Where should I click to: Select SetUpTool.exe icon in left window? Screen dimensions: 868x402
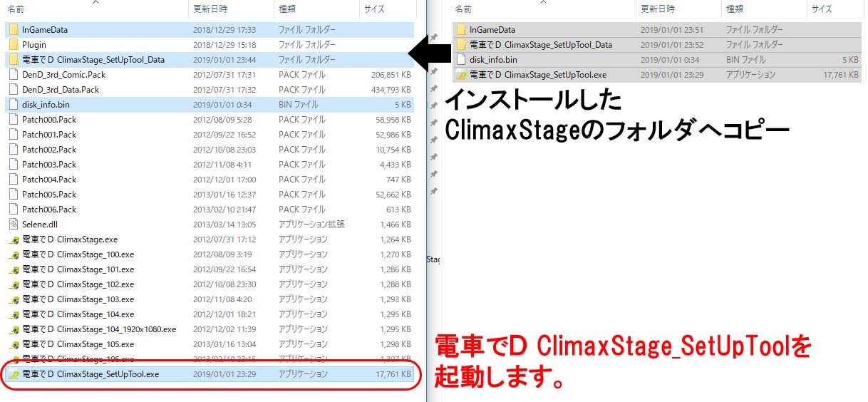14,374
